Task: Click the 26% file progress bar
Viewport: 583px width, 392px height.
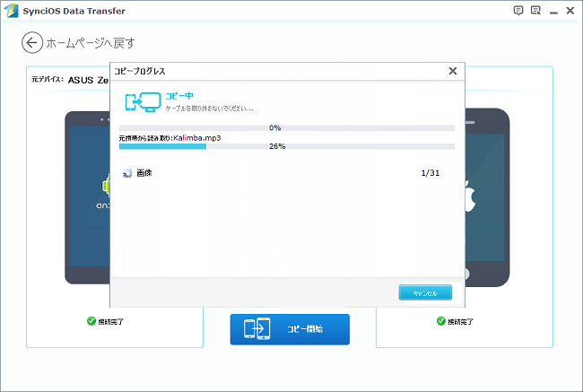Action: 286,145
